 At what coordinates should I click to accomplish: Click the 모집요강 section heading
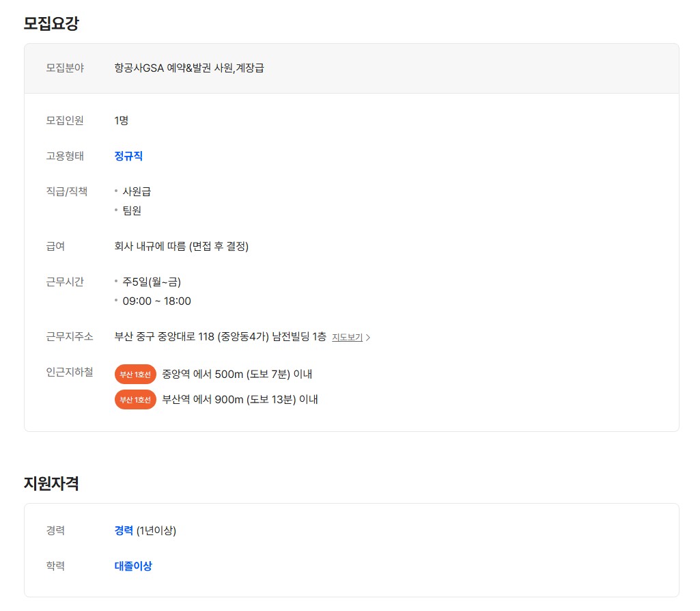click(x=51, y=23)
